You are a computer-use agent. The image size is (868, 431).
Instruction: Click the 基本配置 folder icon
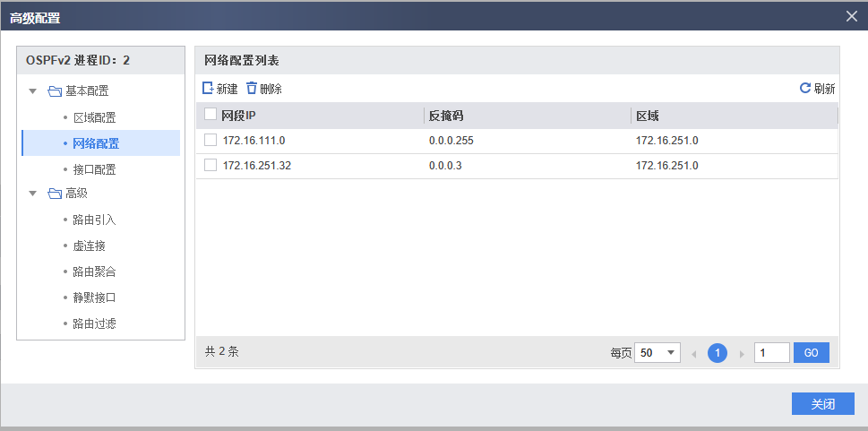[x=55, y=91]
